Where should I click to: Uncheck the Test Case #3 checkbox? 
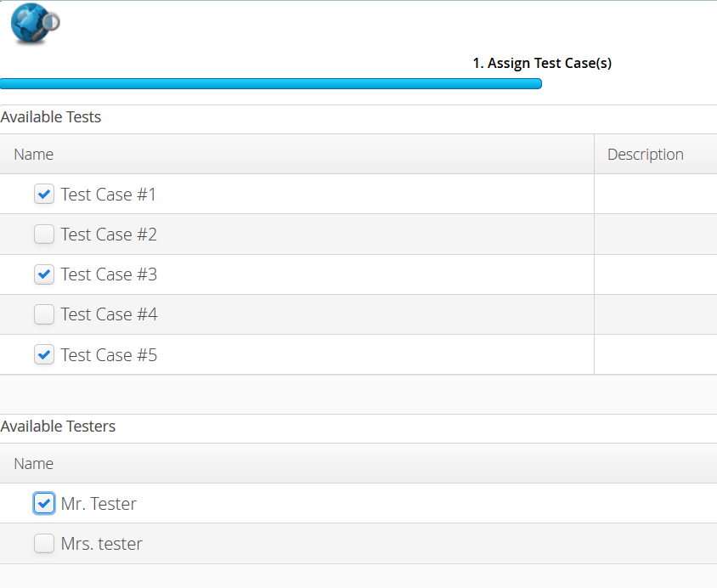(43, 274)
